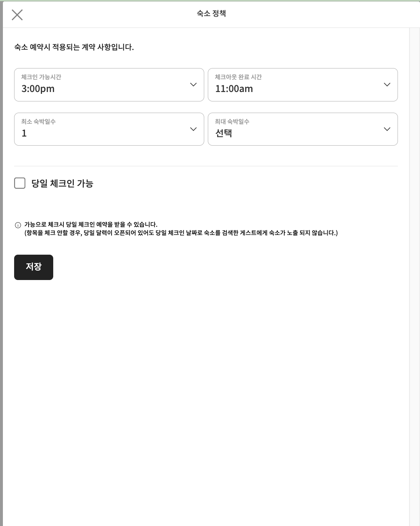Click the minimum nights value 1
This screenshot has width=420, height=526.
coord(24,133)
